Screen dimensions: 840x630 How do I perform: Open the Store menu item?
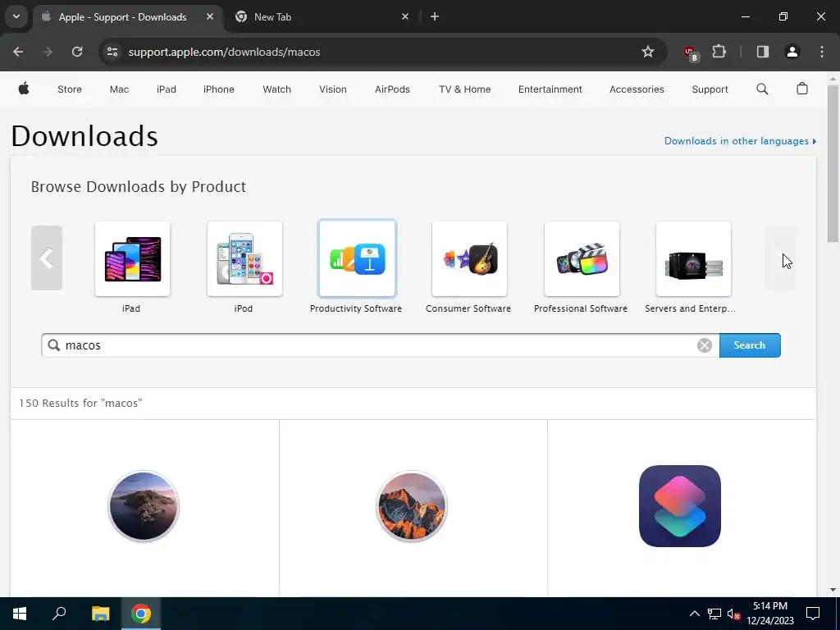coord(70,89)
